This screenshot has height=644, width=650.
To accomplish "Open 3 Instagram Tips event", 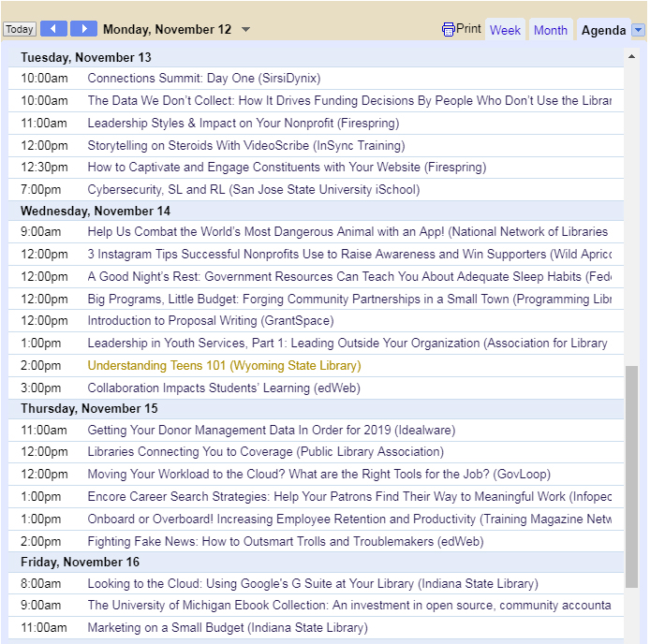I will pos(349,254).
